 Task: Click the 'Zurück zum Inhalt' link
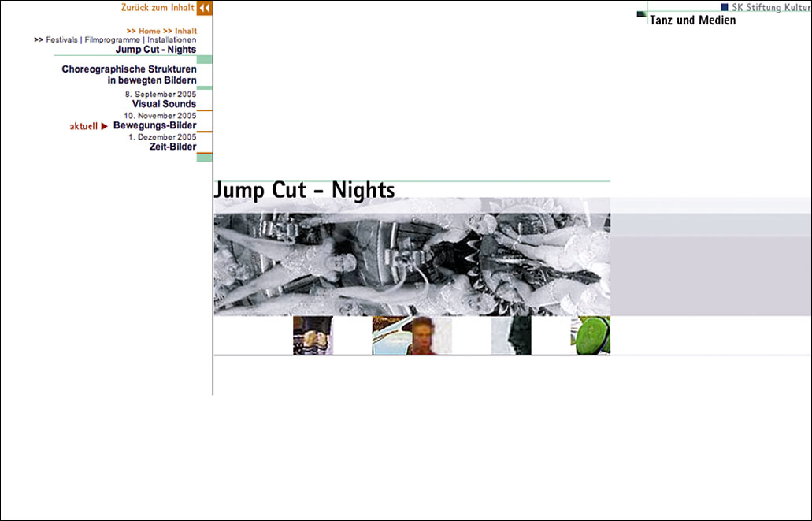coord(158,8)
